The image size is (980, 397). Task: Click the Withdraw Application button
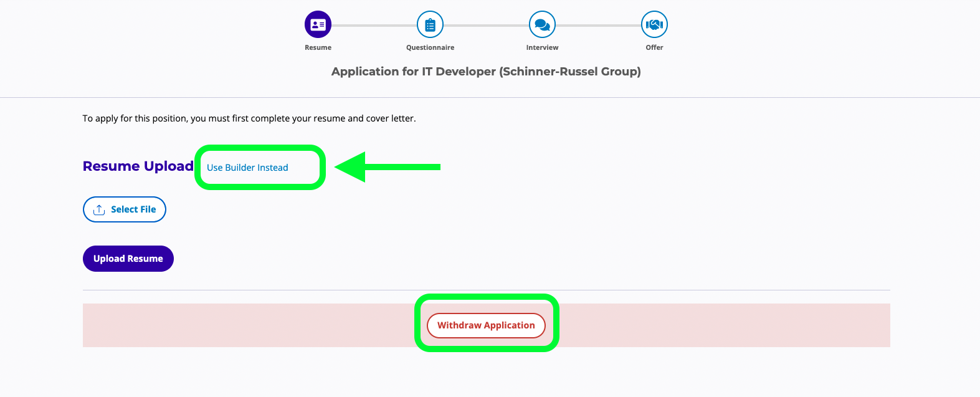pyautogui.click(x=486, y=325)
